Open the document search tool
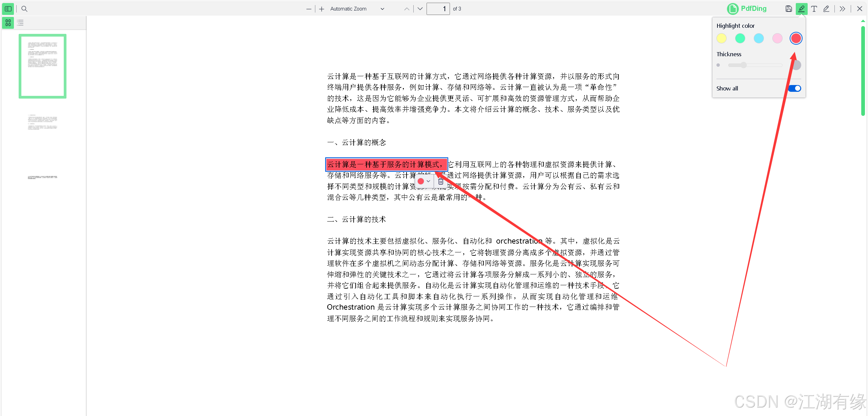The height and width of the screenshot is (416, 868). (x=24, y=9)
